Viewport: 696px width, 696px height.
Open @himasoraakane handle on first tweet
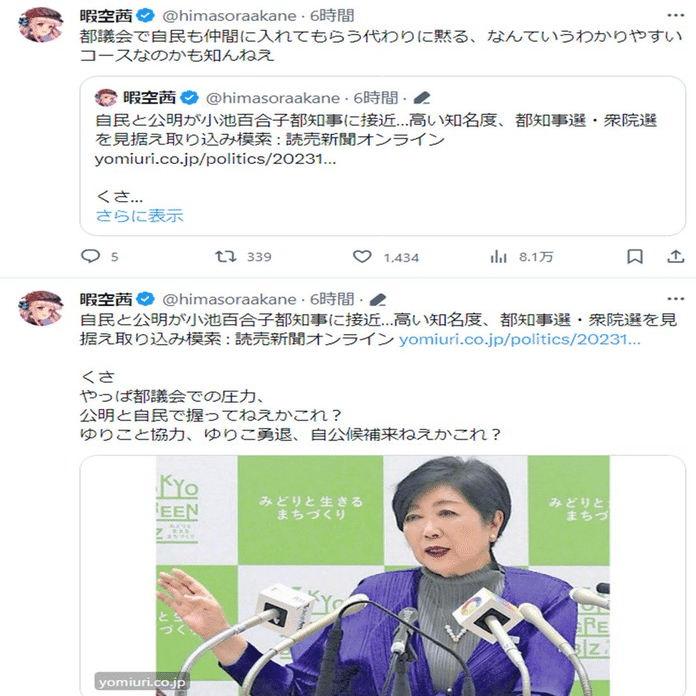pos(229,16)
